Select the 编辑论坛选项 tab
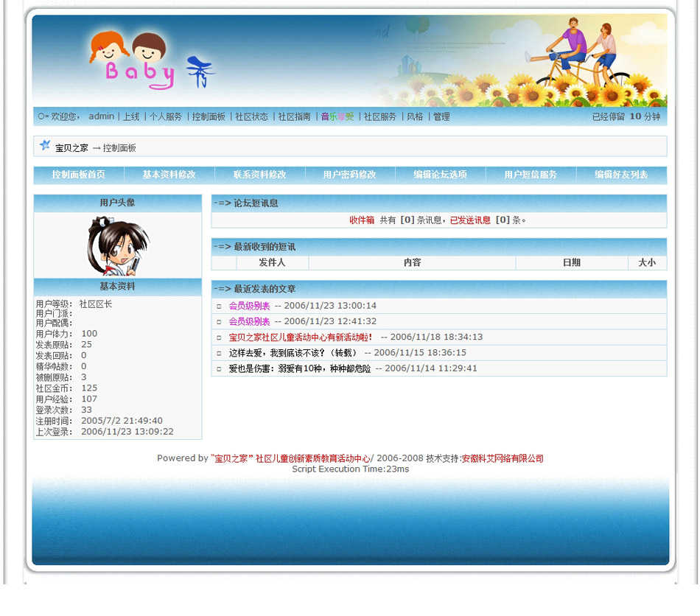 point(440,175)
